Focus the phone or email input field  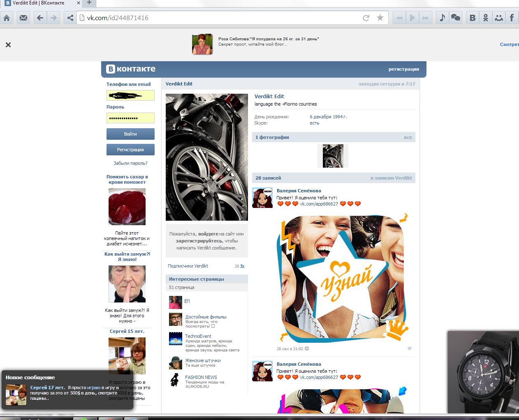[130, 95]
